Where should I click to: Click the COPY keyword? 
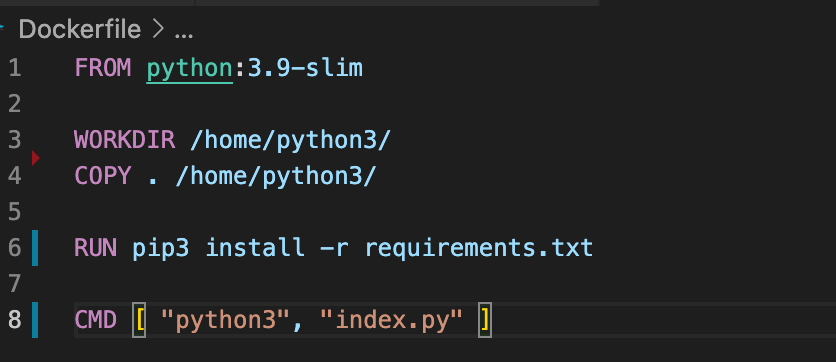pos(103,175)
